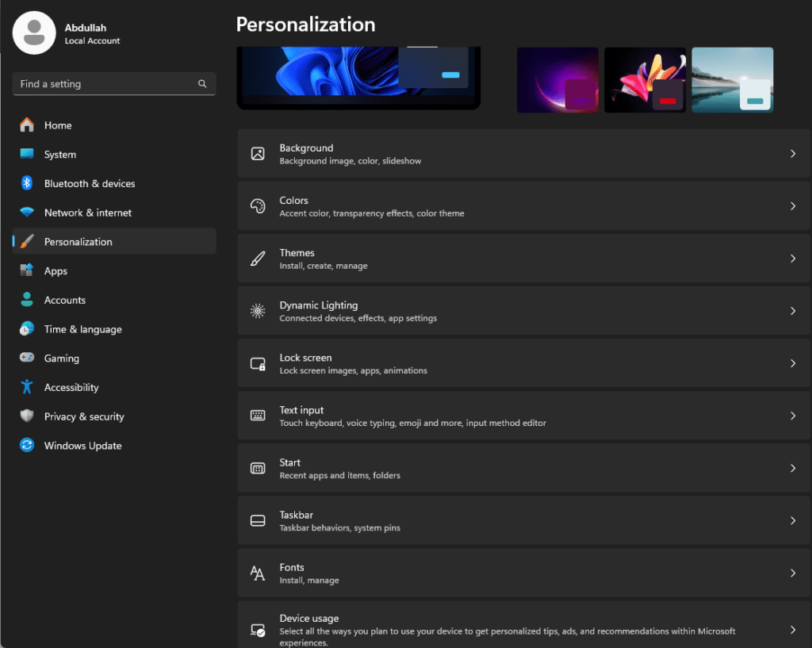Click the Gaming controller icon in sidebar
The image size is (812, 648).
coord(26,358)
